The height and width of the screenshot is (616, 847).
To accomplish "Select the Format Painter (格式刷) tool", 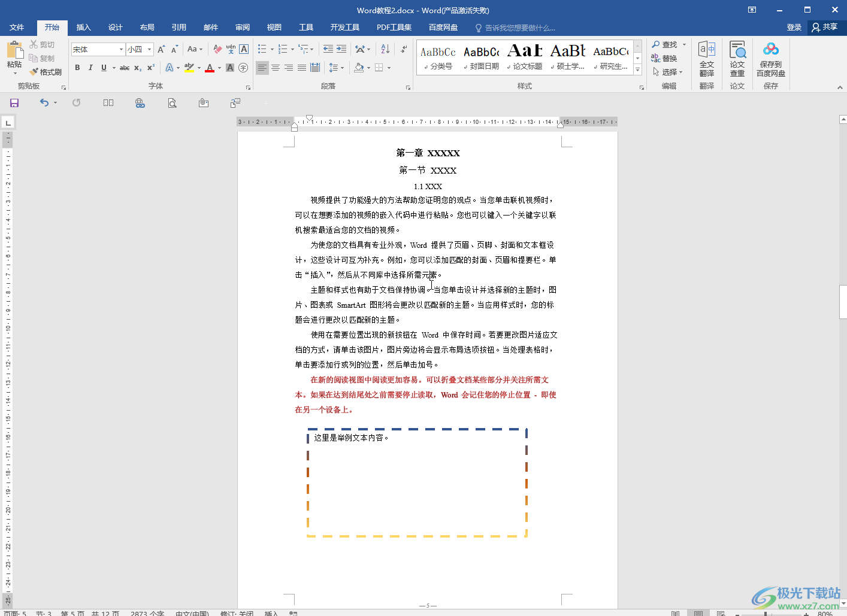I will pos(46,72).
